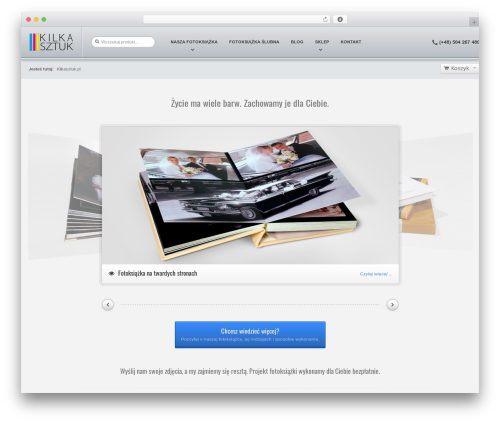Image resolution: width=500 pixels, height=423 pixels.
Task: Go to the previous carousel slide
Action: coord(108,305)
